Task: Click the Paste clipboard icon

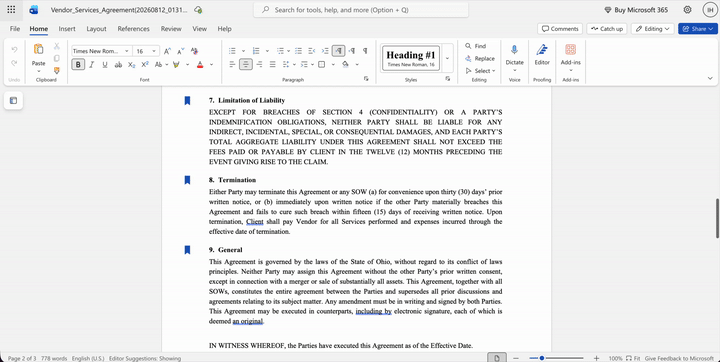Action: (x=39, y=50)
